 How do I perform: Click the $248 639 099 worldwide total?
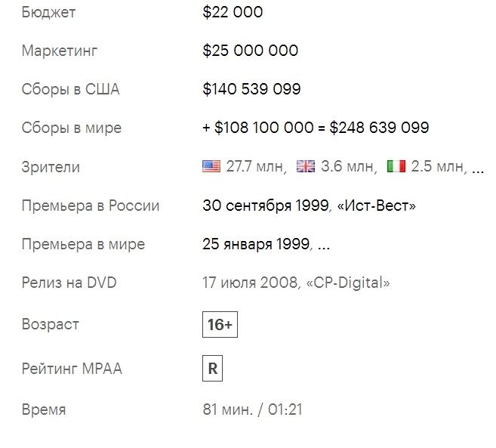tap(379, 128)
